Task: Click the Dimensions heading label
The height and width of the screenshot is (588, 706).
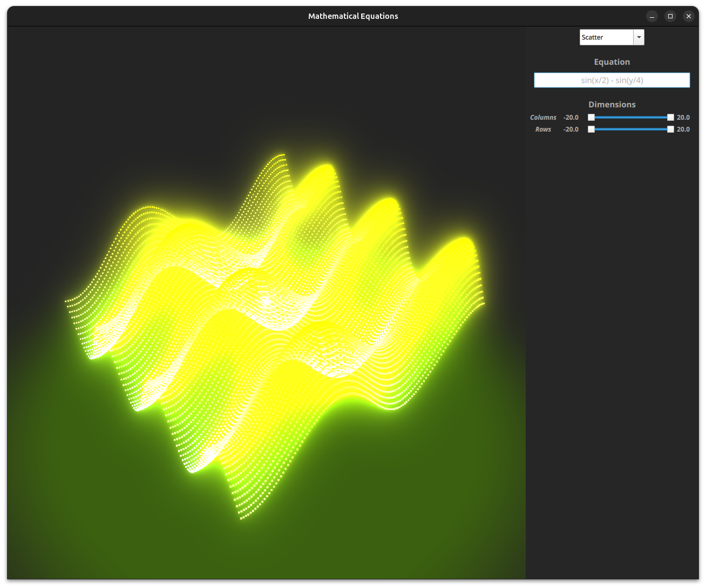Action: 612,105
